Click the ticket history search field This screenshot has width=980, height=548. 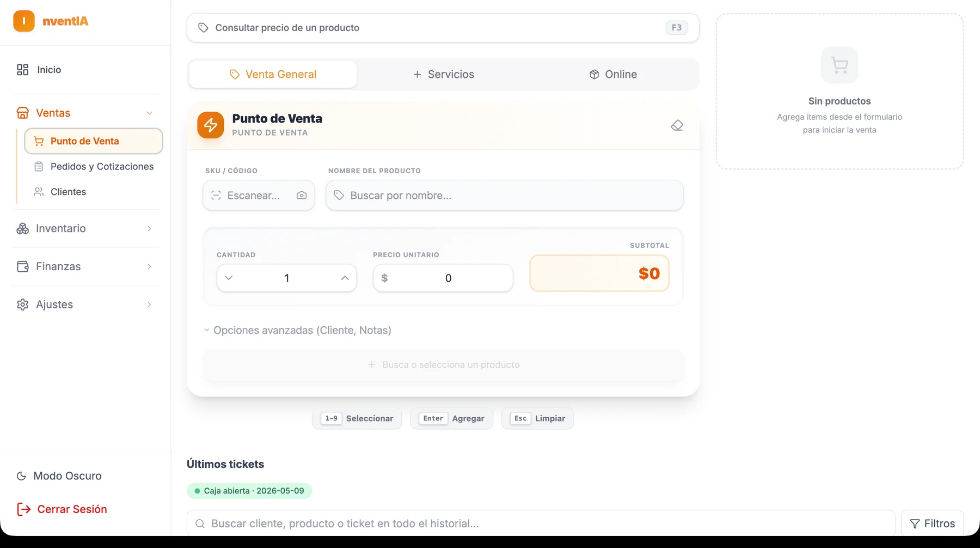(541, 523)
